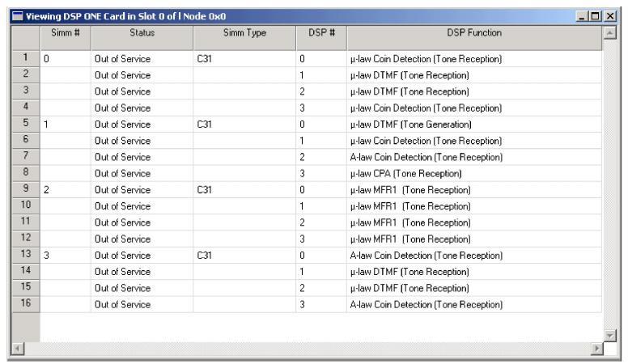Click the Status column header
This screenshot has width=628, height=364.
coord(142,33)
